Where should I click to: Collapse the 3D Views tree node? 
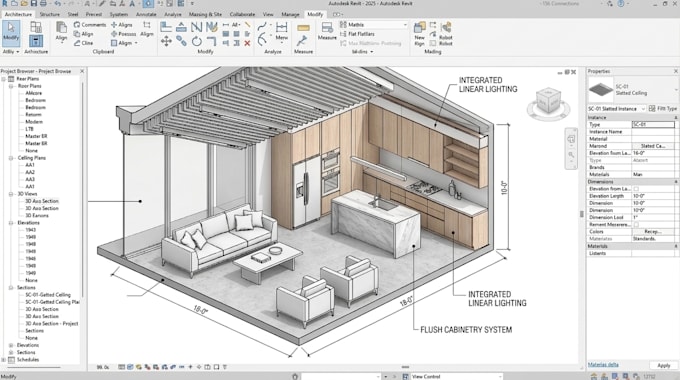tap(11, 194)
